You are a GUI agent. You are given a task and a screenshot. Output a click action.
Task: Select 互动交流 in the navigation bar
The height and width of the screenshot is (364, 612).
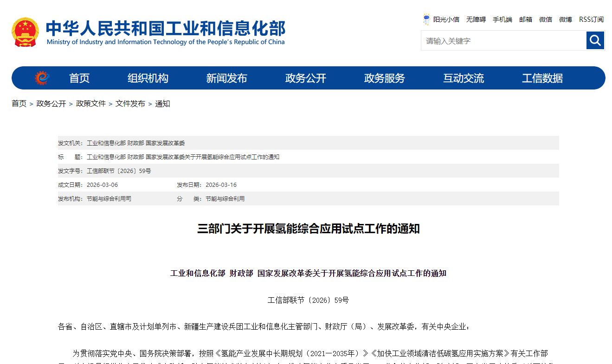click(x=464, y=78)
